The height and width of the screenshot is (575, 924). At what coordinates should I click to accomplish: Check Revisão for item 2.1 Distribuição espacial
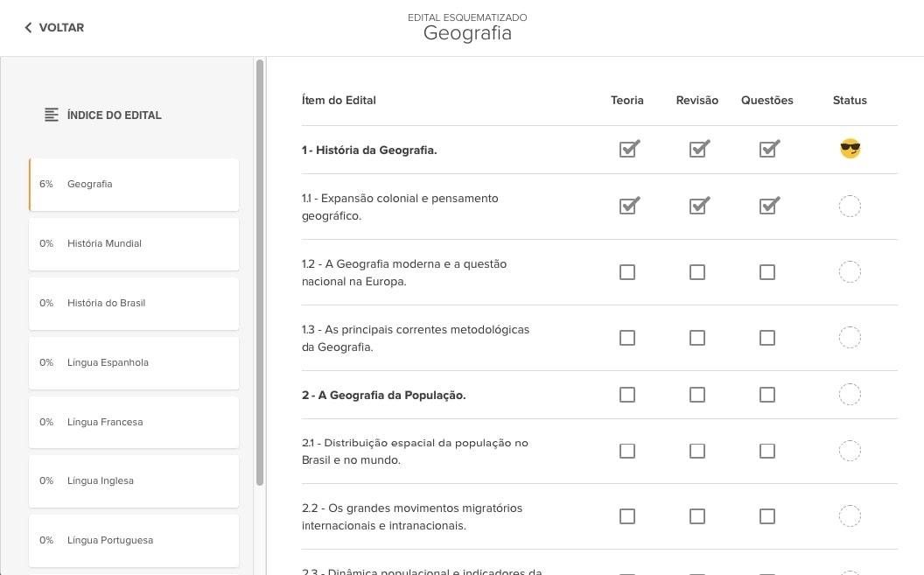pyautogui.click(x=697, y=452)
